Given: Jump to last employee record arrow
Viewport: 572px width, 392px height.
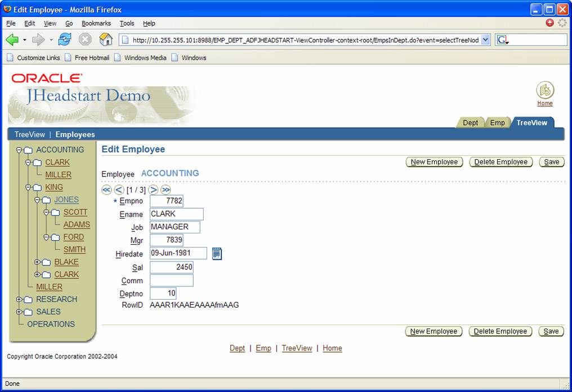Looking at the screenshot, I should click(x=166, y=190).
